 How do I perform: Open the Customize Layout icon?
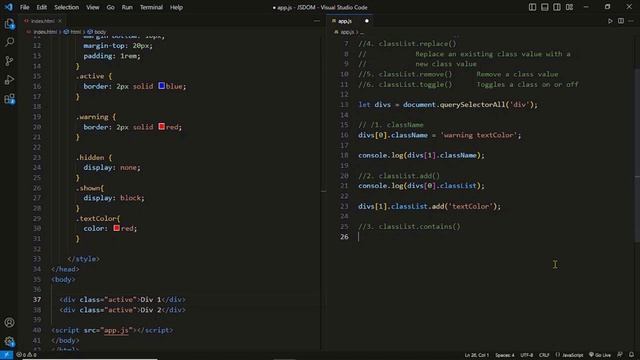pos(569,7)
